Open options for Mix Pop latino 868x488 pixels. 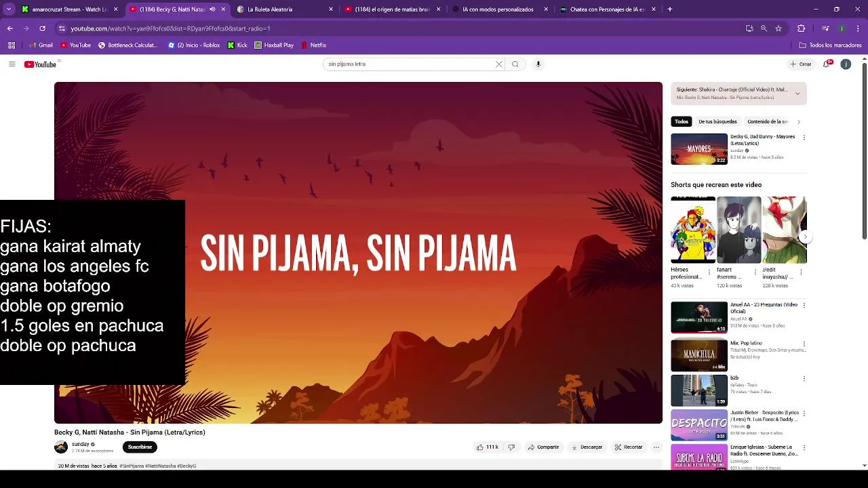pos(804,344)
